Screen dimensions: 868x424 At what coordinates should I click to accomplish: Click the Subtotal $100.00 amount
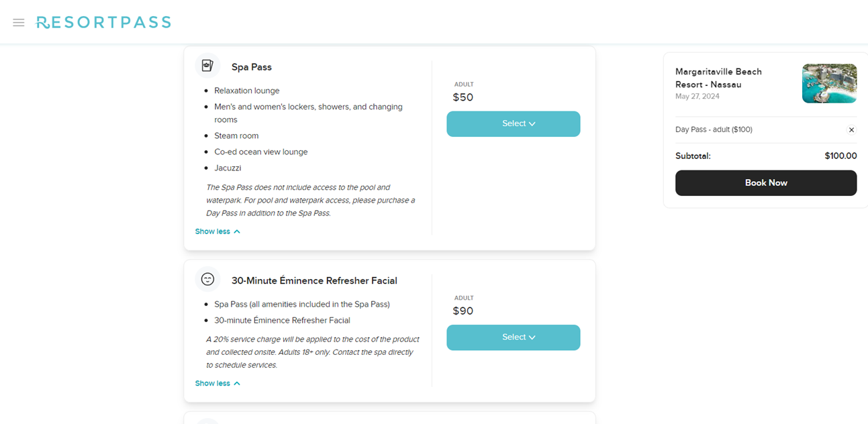pyautogui.click(x=842, y=154)
